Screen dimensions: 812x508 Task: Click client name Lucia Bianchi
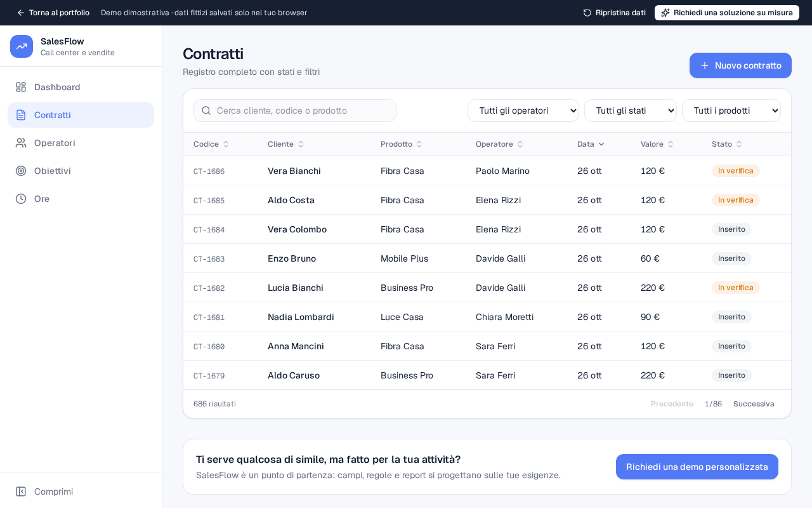296,288
